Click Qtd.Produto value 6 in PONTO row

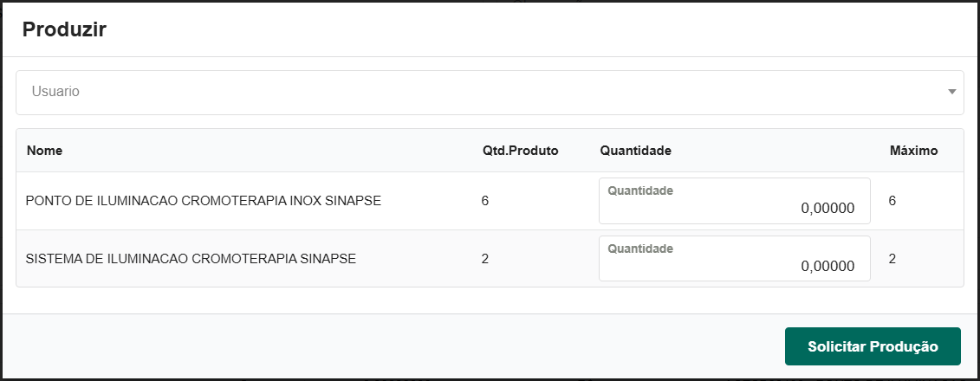[x=485, y=201]
